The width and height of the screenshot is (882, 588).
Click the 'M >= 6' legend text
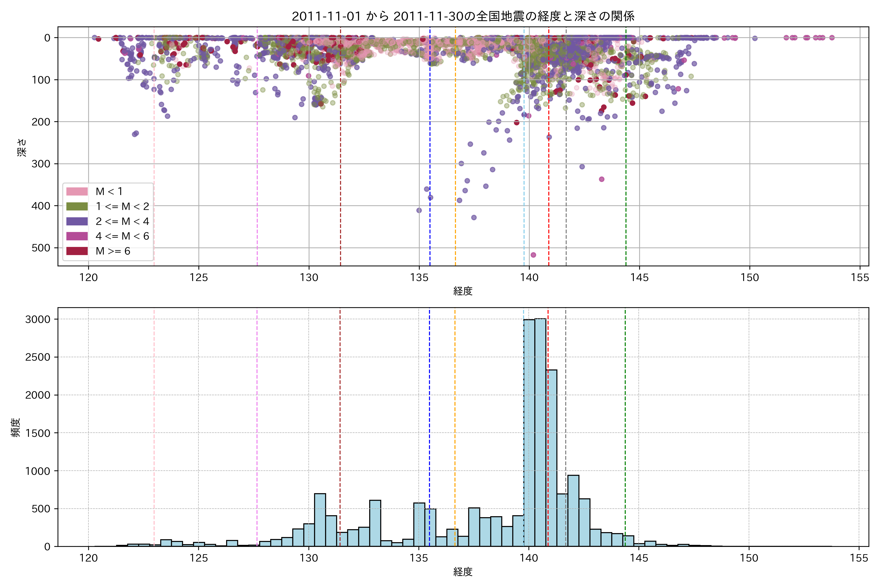point(113,251)
